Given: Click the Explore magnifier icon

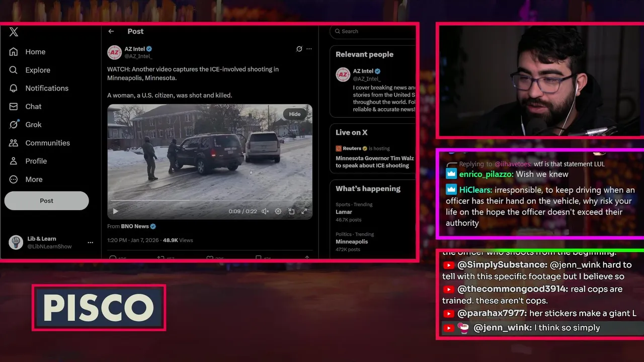Looking at the screenshot, I should coord(14,70).
